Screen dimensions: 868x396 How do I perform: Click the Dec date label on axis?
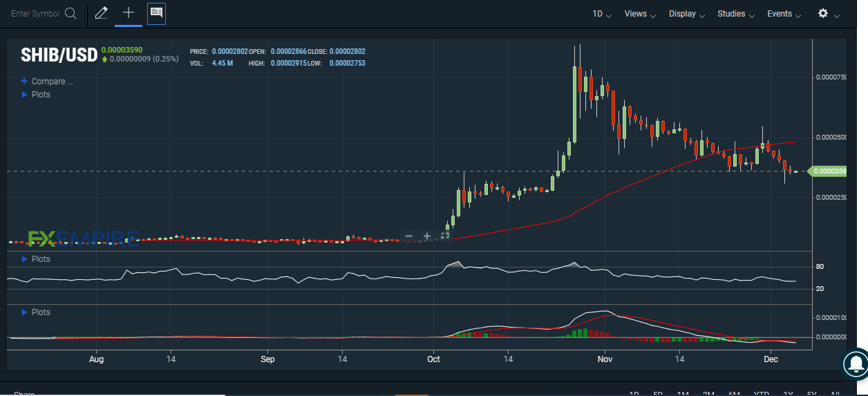click(771, 359)
